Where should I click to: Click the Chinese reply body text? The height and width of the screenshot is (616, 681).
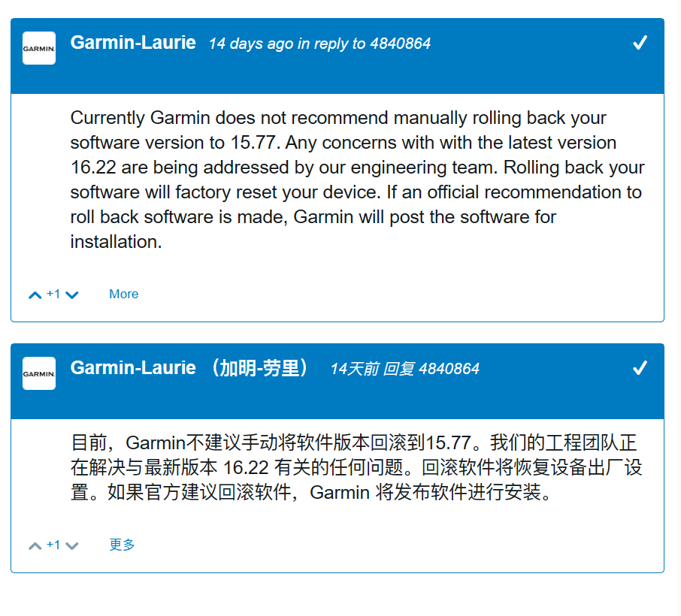point(353,467)
